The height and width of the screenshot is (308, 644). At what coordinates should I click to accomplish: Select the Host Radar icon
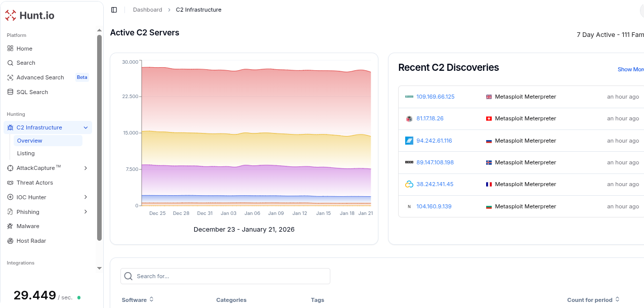point(10,241)
